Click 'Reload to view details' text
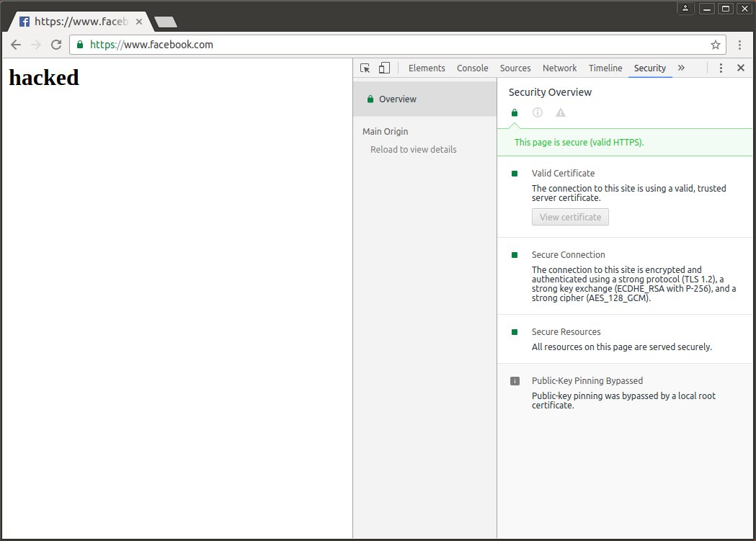Screen dimensions: 756x541 coord(413,149)
